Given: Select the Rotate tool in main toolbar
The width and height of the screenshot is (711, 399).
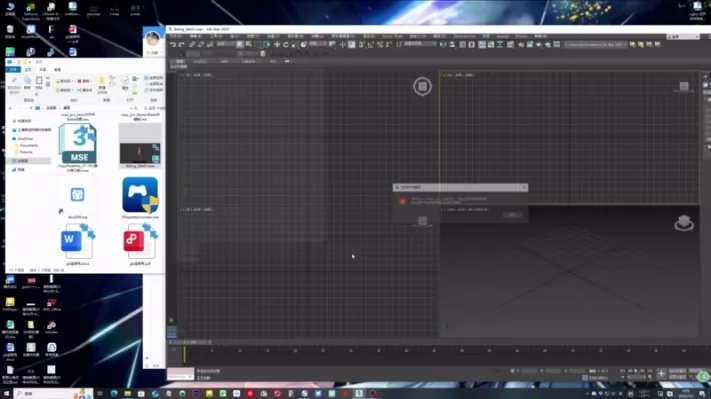Looking at the screenshot, I should tap(286, 44).
